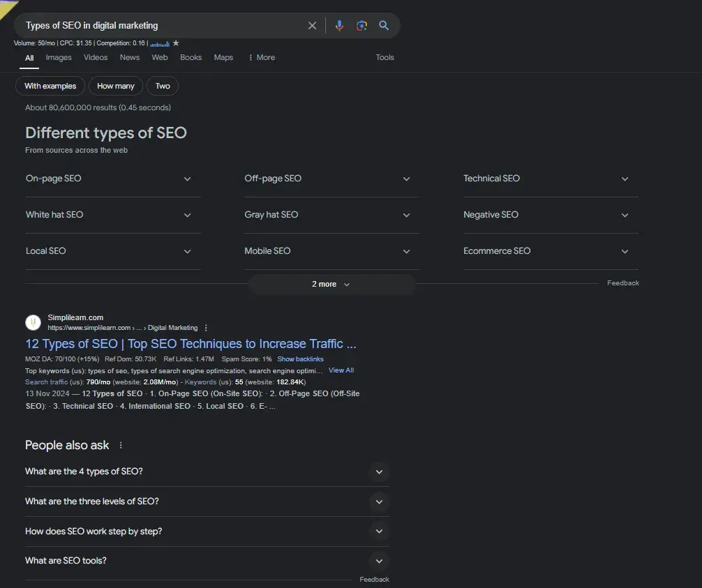The height and width of the screenshot is (588, 702).
Task: Clear the search box with X icon
Action: 312,26
